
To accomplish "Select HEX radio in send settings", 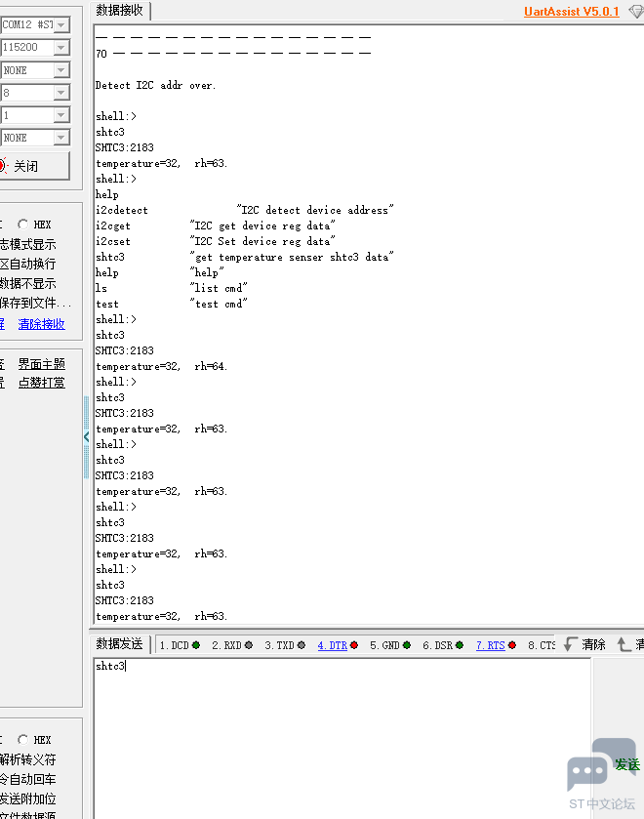I will click(x=22, y=740).
